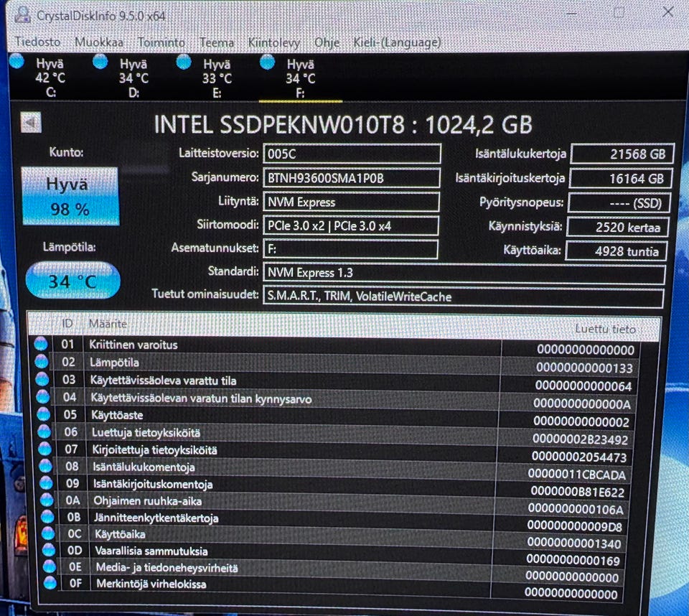Click the CrystalDiskInfo app icon in title bar
The image size is (689, 616).
(x=22, y=15)
